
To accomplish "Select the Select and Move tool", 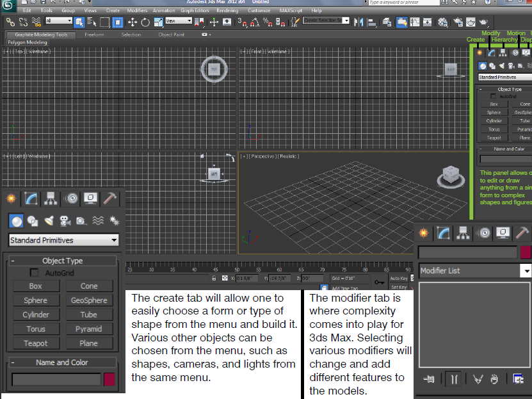I will tap(133, 22).
